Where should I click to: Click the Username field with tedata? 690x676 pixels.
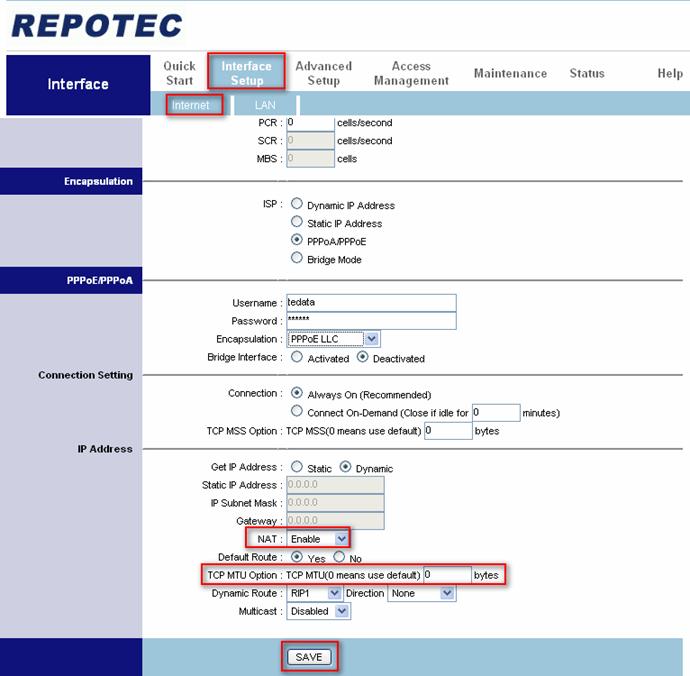point(371,303)
